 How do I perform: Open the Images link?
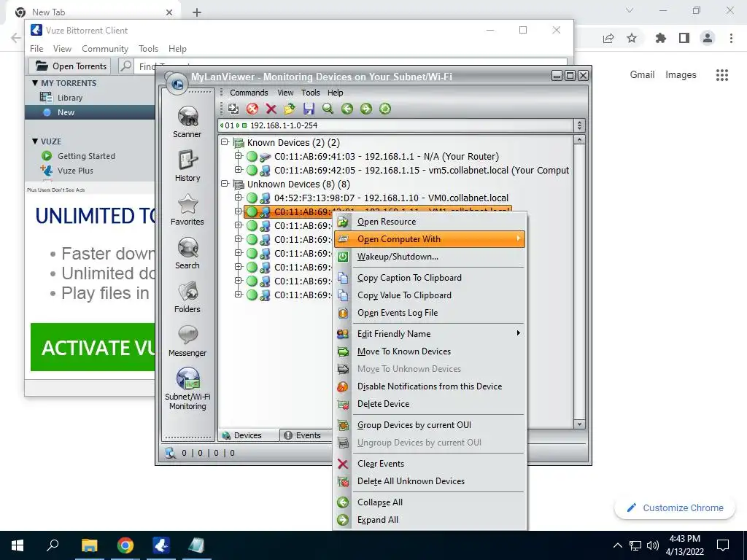click(681, 75)
